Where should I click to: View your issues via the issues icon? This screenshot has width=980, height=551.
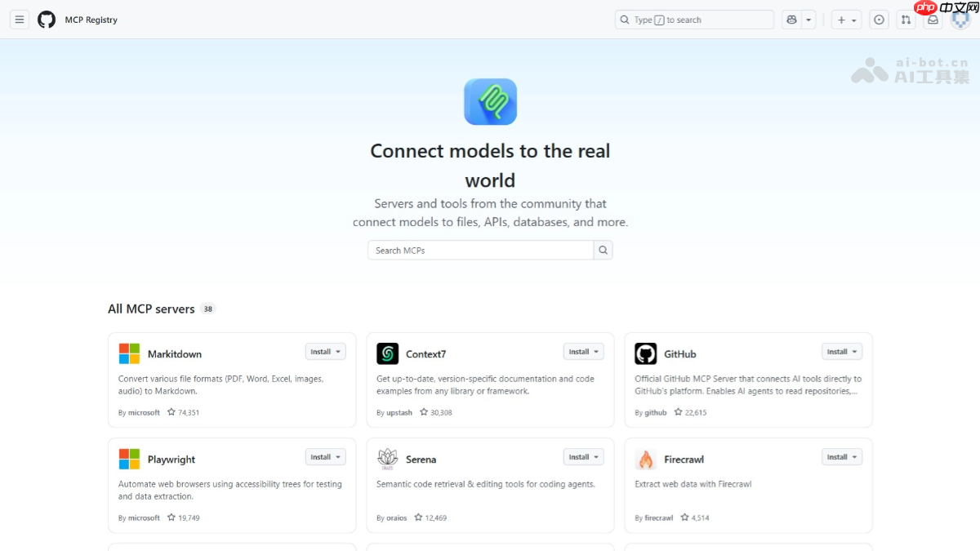tap(879, 19)
